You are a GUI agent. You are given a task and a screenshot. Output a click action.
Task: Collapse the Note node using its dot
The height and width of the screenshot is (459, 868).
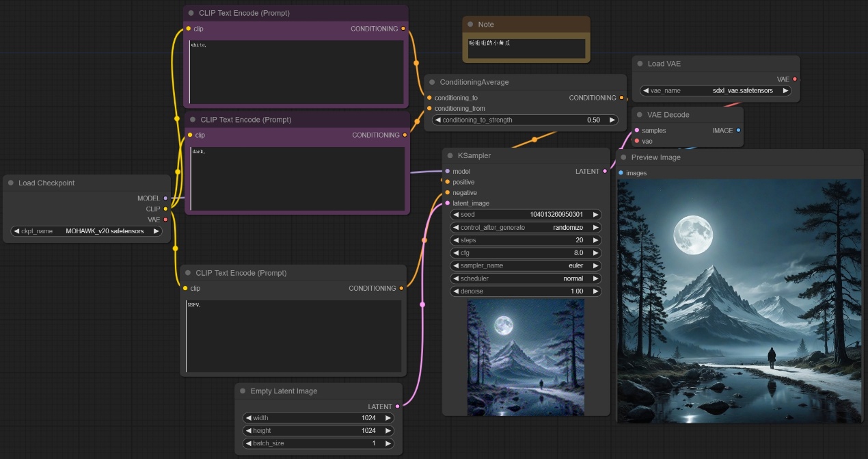470,25
